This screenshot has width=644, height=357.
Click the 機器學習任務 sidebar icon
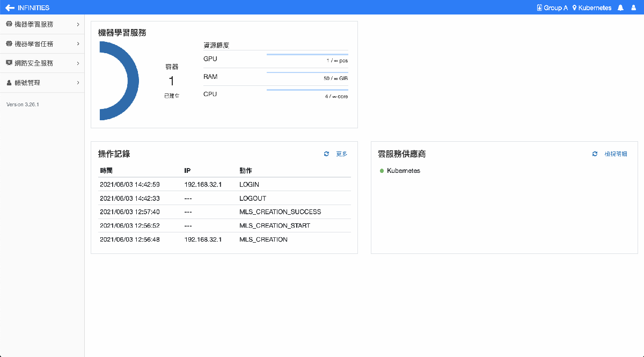pyautogui.click(x=9, y=44)
